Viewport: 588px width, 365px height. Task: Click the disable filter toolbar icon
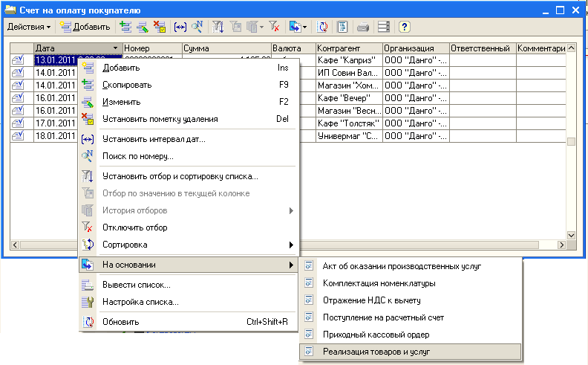(274, 27)
